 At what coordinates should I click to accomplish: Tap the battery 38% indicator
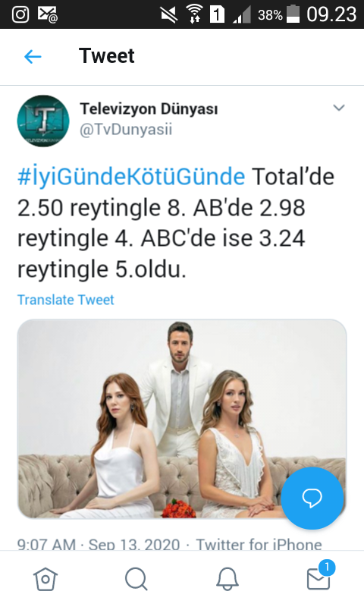tap(279, 14)
